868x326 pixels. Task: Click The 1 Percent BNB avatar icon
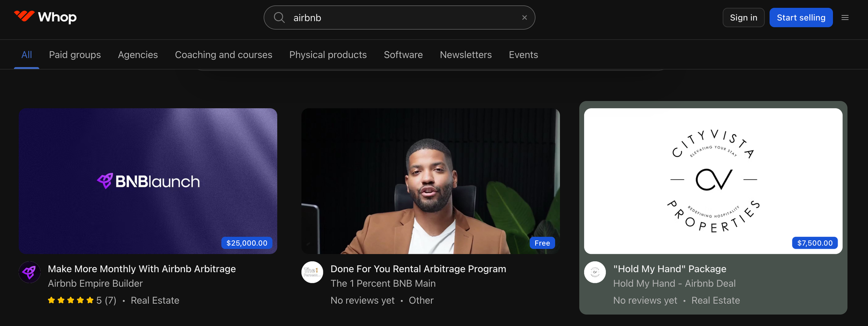coord(312,272)
